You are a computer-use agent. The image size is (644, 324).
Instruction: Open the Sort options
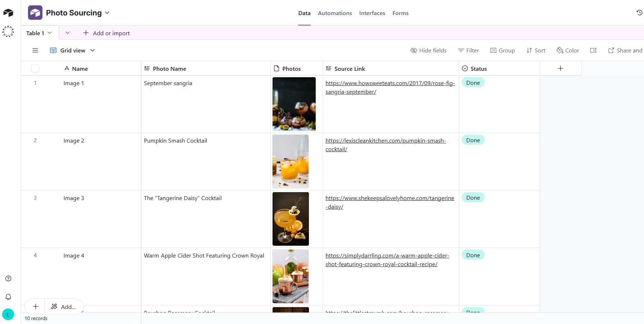pyautogui.click(x=536, y=50)
